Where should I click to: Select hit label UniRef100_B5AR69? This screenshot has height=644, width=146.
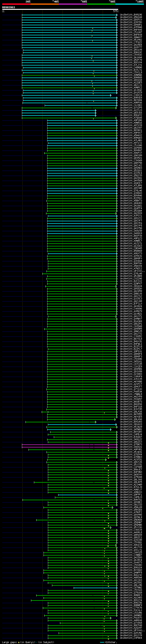pos(131,251)
